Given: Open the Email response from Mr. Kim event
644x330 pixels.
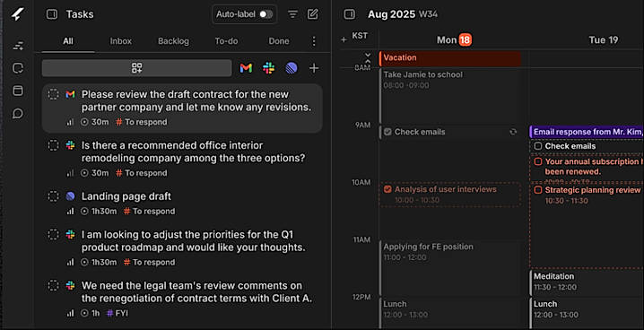Looking at the screenshot, I should point(587,132).
